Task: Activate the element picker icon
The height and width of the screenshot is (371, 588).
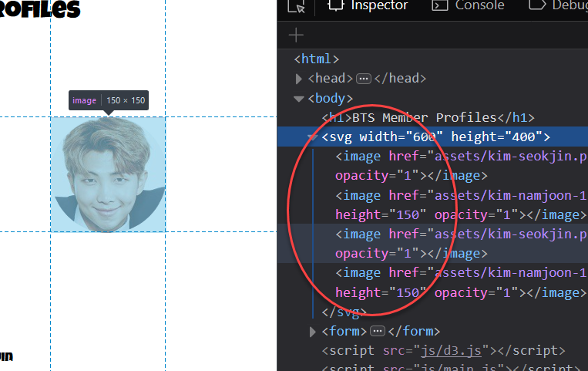Action: (296, 6)
